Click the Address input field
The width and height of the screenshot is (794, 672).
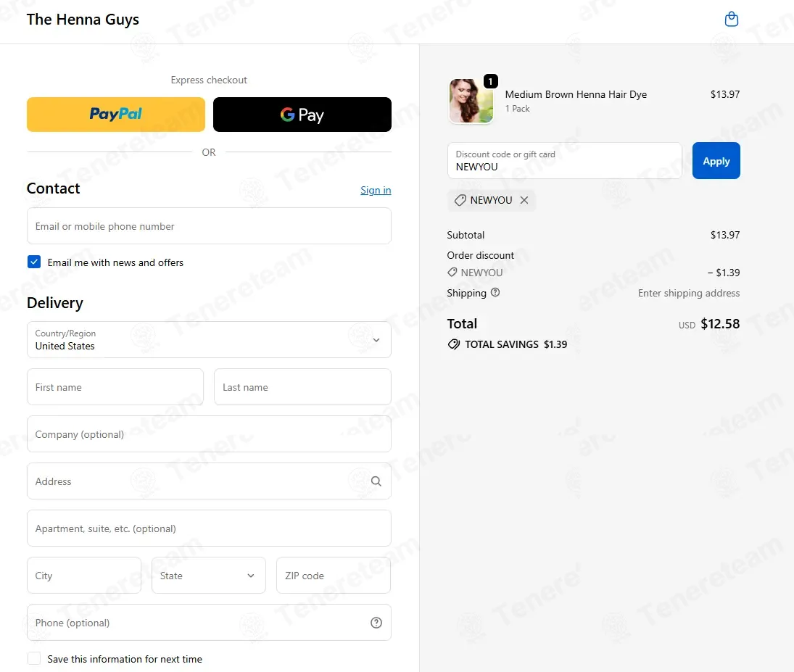pos(209,481)
